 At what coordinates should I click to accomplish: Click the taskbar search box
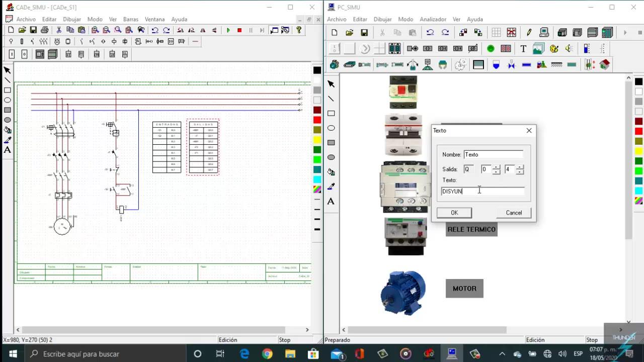(x=105, y=354)
